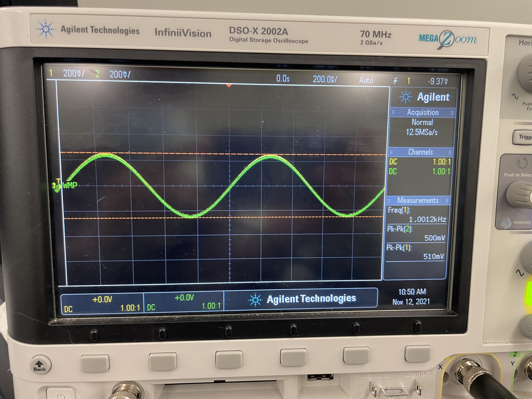Tap the Trigger button on right panel

522,137
